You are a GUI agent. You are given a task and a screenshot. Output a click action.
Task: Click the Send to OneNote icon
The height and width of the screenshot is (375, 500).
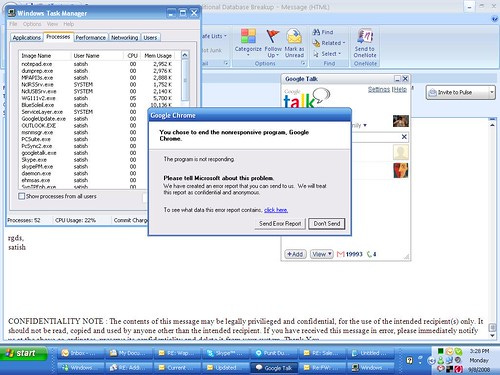365,36
